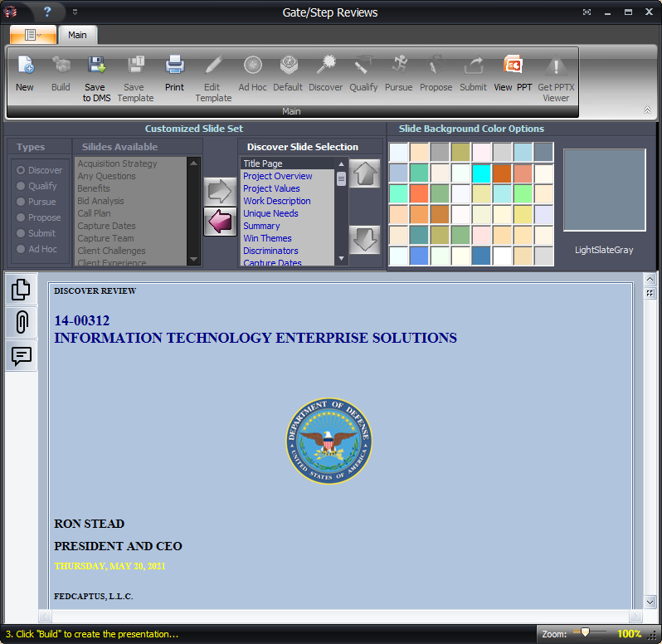Move selected slide down with down arrow

(364, 240)
